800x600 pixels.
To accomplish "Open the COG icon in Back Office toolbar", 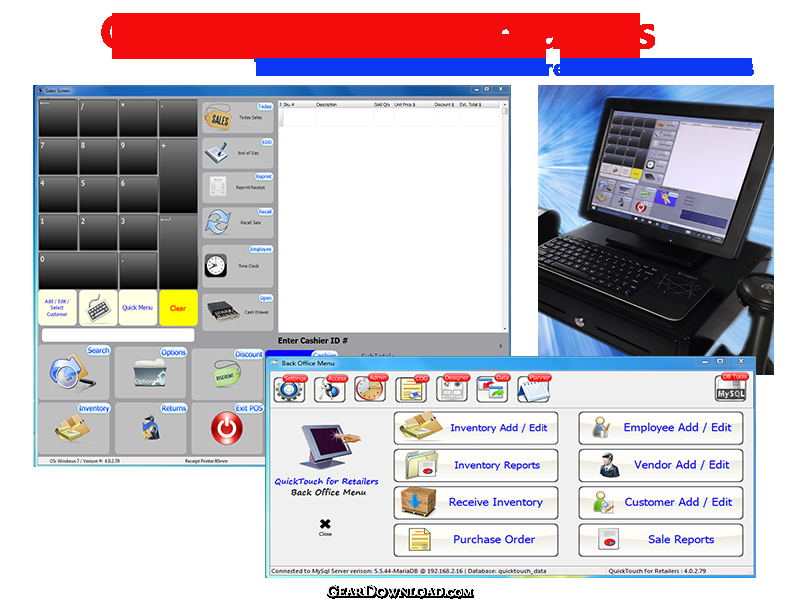I will 412,389.
